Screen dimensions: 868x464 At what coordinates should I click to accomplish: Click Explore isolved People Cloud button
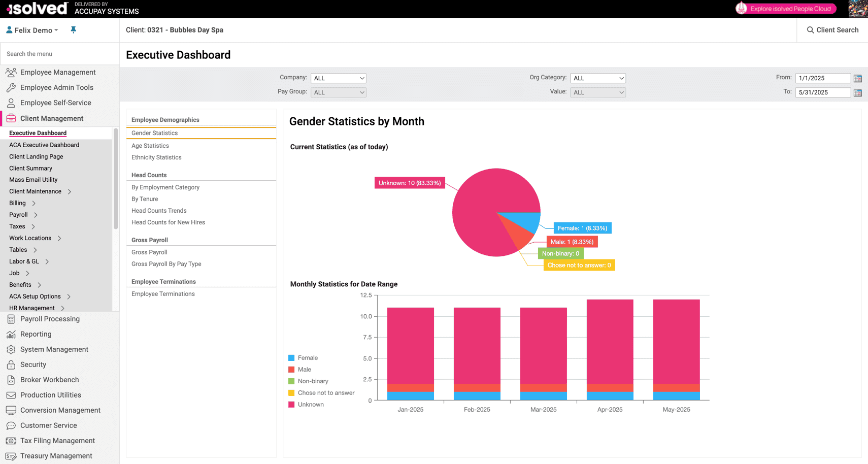[x=785, y=9]
